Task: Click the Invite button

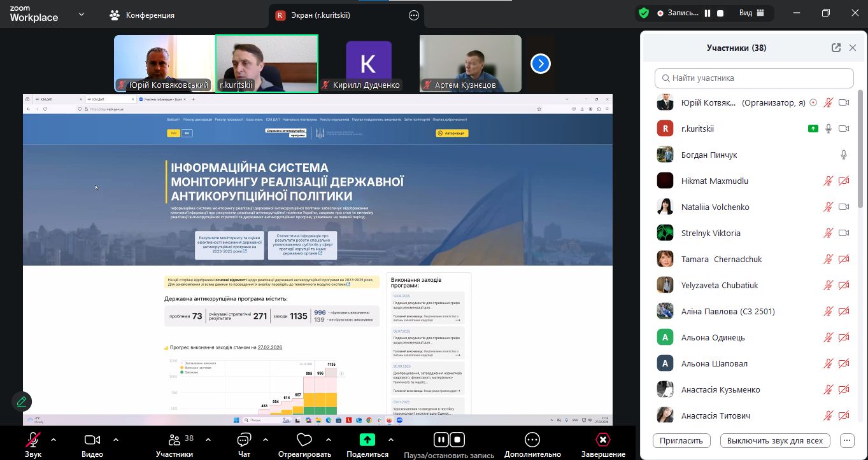Action: pos(681,440)
